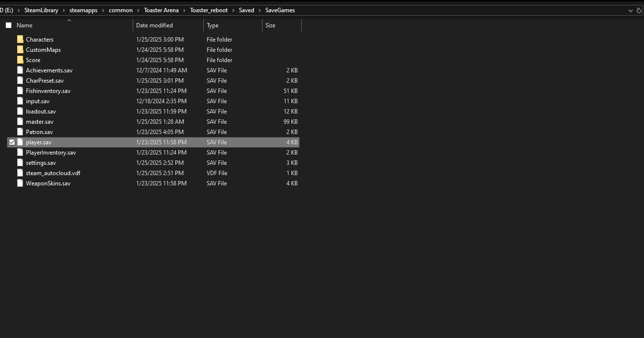This screenshot has height=338, width=644.
Task: Click the WeaponSkins.sav file icon
Action: coord(20,183)
